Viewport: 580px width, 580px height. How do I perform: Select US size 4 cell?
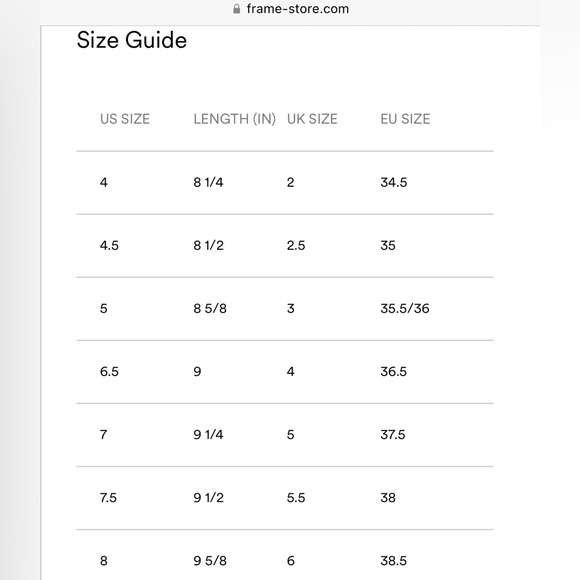pos(104,182)
